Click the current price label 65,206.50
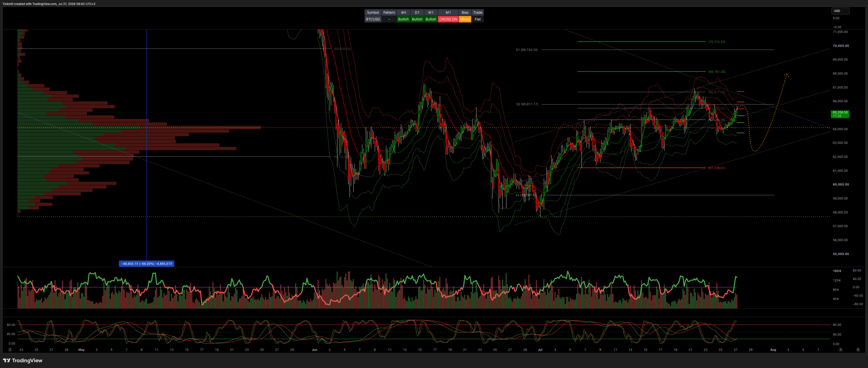The width and height of the screenshot is (868, 368). (840, 114)
